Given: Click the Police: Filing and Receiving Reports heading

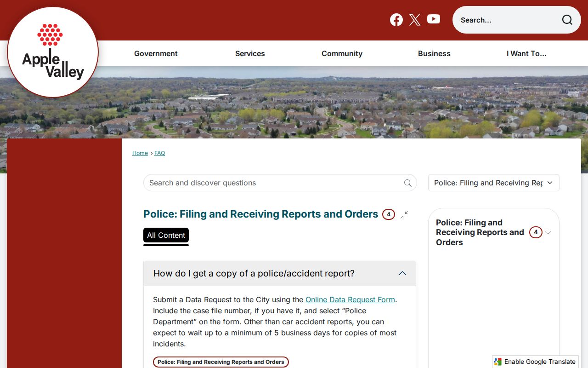Looking at the screenshot, I should [260, 214].
